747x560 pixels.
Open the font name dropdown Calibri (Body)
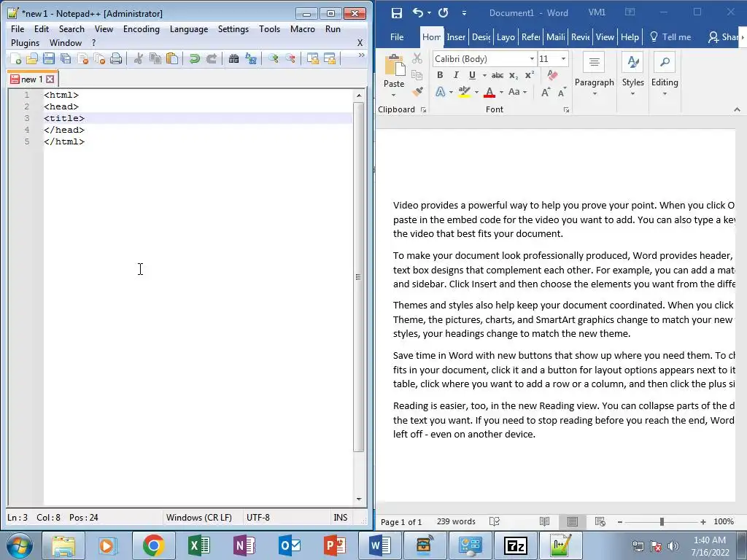532,58
